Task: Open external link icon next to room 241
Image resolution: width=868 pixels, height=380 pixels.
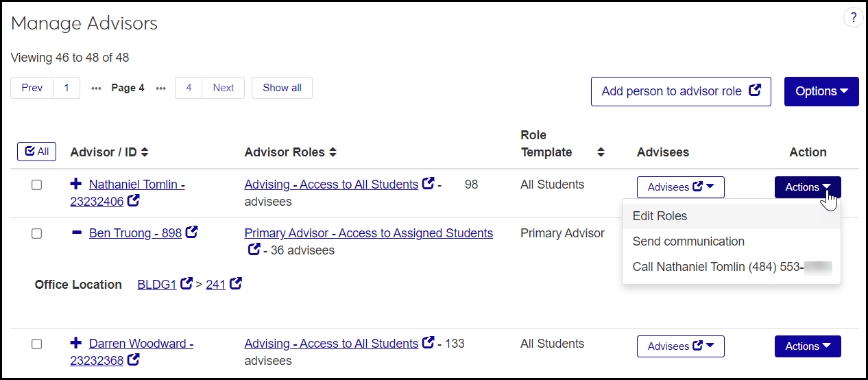Action: coord(235,283)
